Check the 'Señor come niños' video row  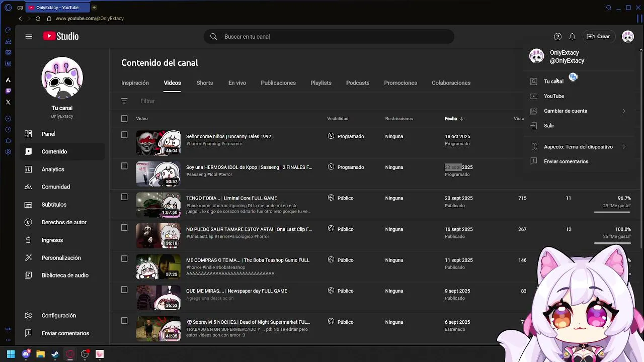coord(124,135)
